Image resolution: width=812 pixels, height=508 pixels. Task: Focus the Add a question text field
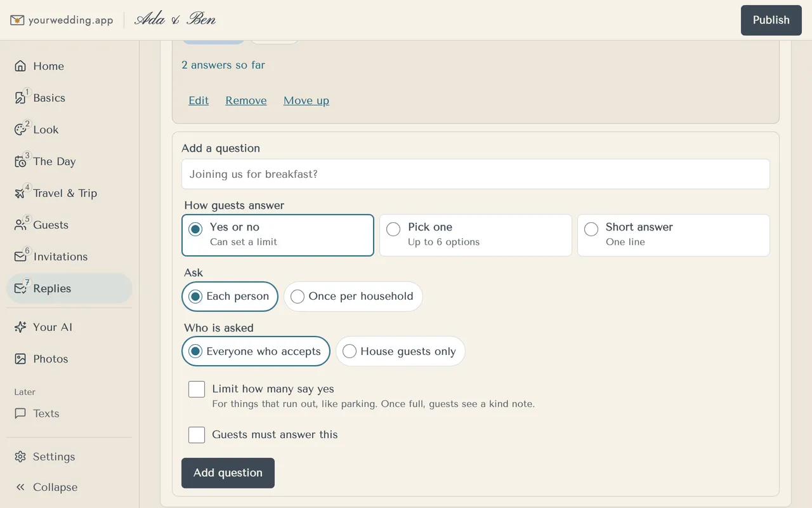pyautogui.click(x=476, y=174)
